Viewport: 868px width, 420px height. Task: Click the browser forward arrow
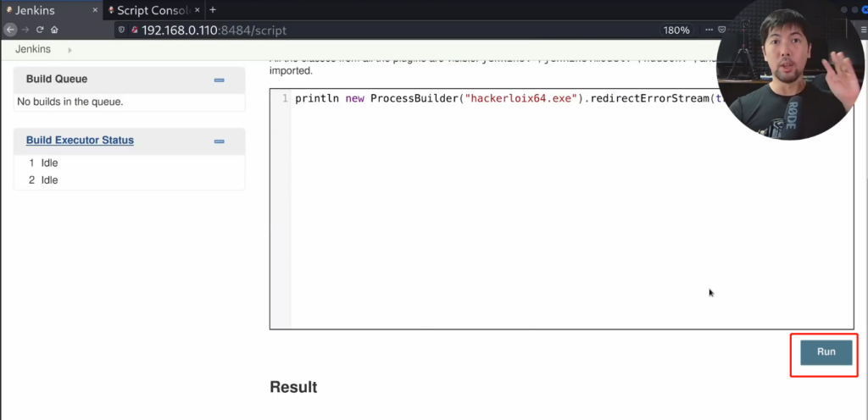25,30
